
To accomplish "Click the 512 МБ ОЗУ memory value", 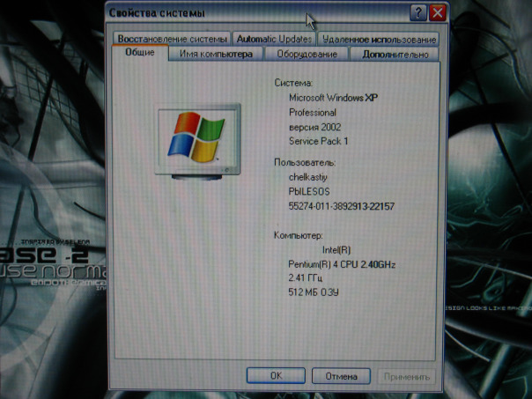I will click(314, 292).
